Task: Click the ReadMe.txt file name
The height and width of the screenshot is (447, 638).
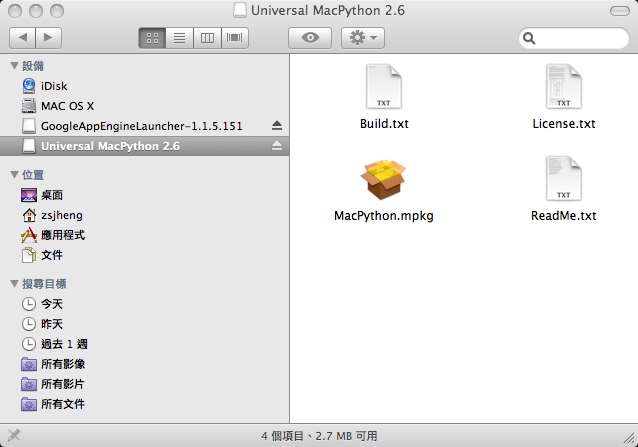Action: pos(564,216)
